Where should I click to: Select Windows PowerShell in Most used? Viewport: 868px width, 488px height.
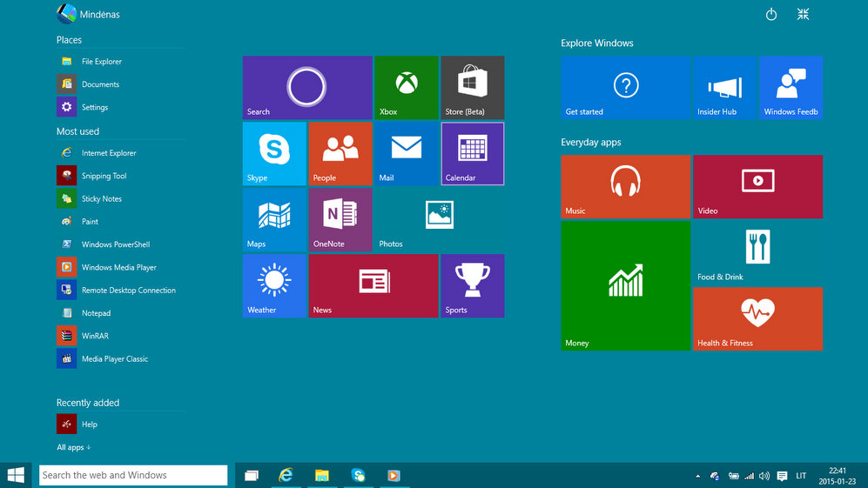click(115, 244)
